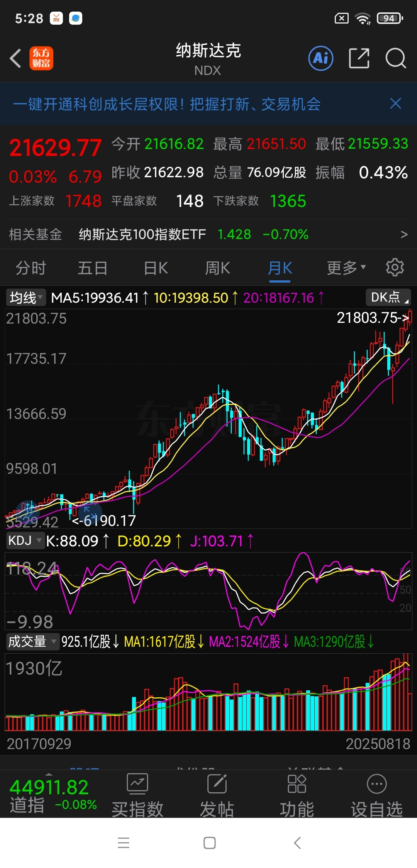Tap the 21803.75 high marker on chart

[x=373, y=317]
